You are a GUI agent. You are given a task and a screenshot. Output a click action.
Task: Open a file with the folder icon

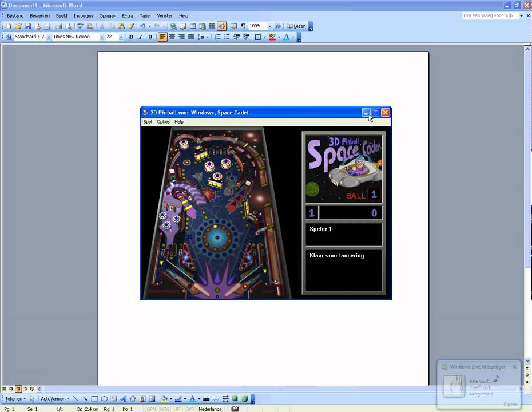click(x=18, y=26)
